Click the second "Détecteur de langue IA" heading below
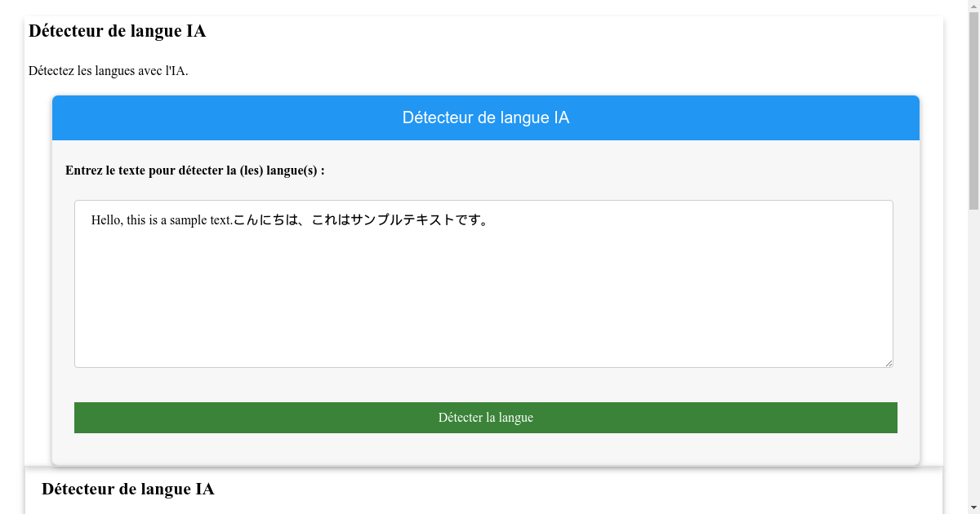This screenshot has width=980, height=514. click(128, 489)
